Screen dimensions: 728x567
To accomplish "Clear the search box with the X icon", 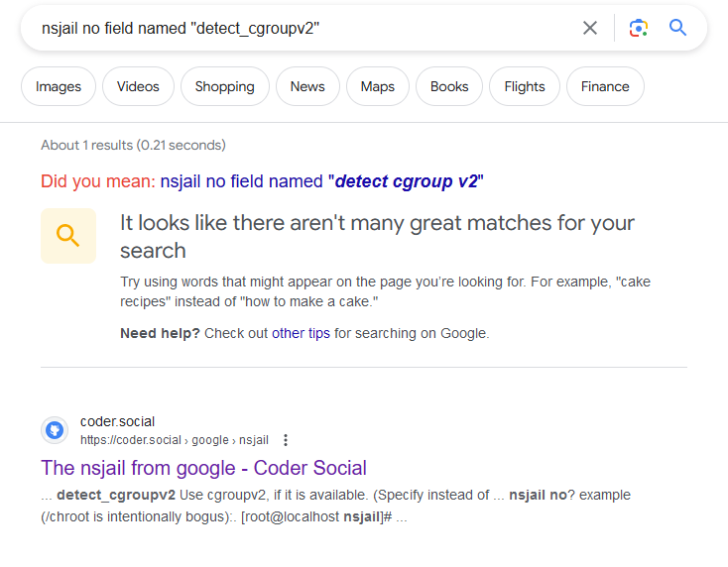I will coord(590,28).
